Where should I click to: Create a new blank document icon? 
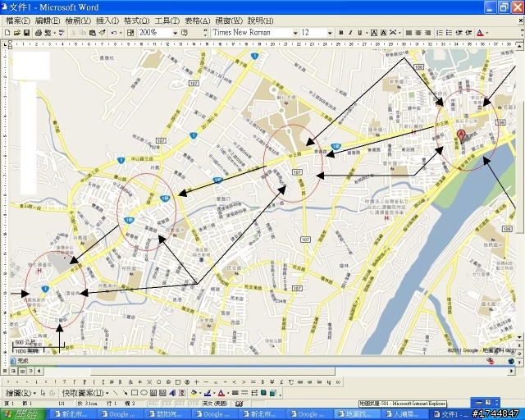pos(7,33)
